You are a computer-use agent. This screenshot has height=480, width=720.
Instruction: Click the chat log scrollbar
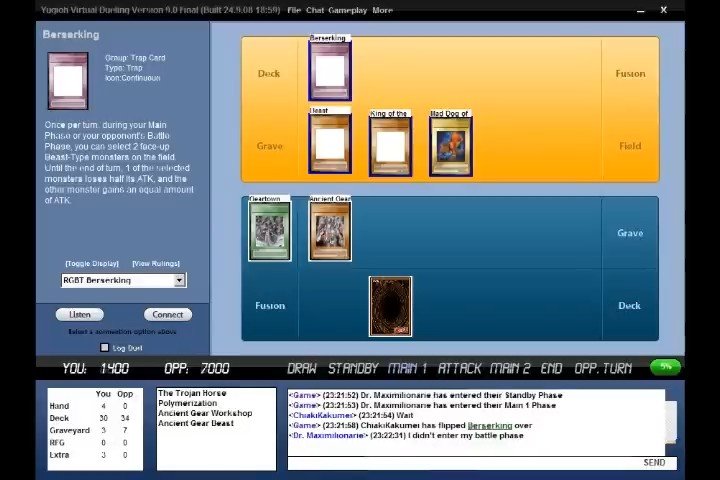[x=671, y=422]
